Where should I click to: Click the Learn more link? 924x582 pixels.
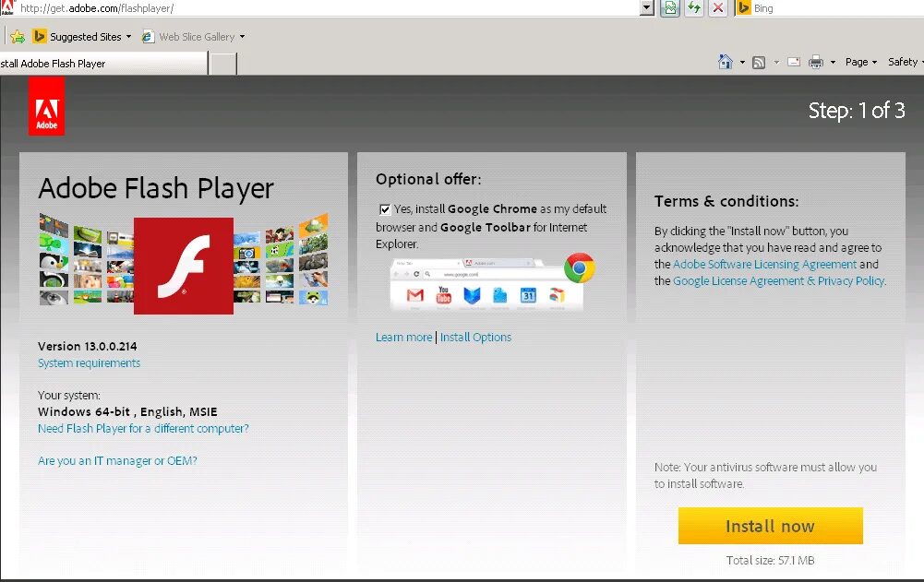[403, 337]
